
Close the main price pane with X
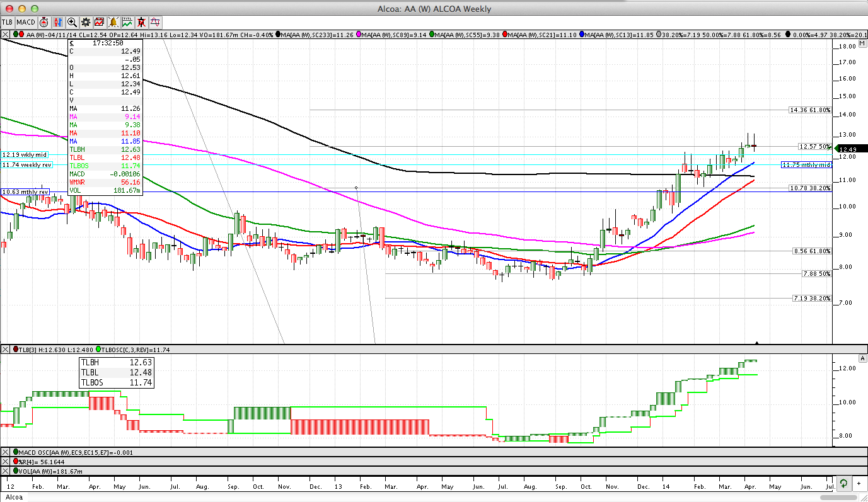coord(5,34)
